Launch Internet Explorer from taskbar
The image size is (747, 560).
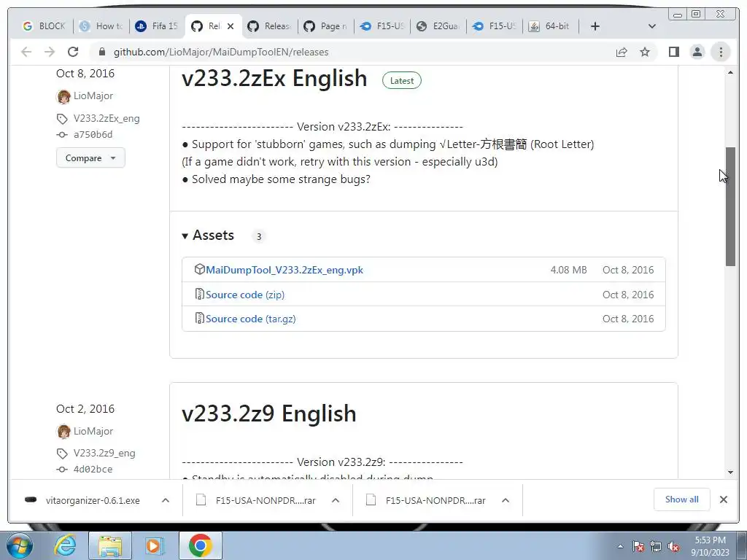[65, 545]
